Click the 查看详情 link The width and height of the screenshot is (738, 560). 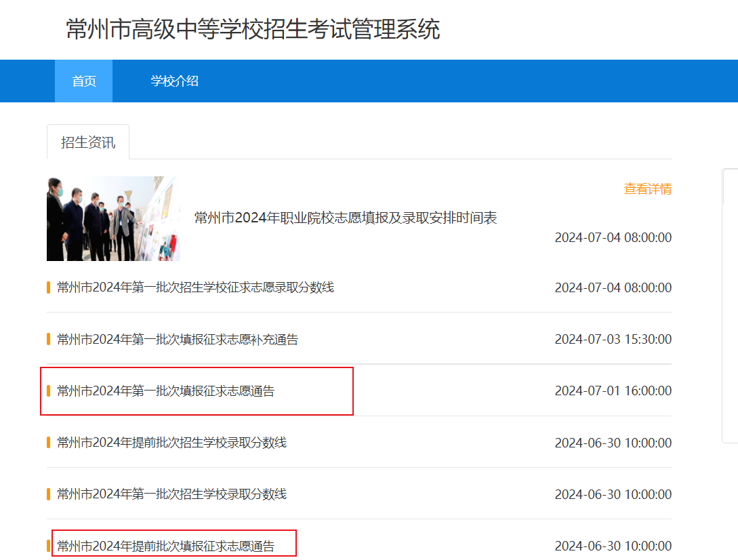tap(648, 189)
